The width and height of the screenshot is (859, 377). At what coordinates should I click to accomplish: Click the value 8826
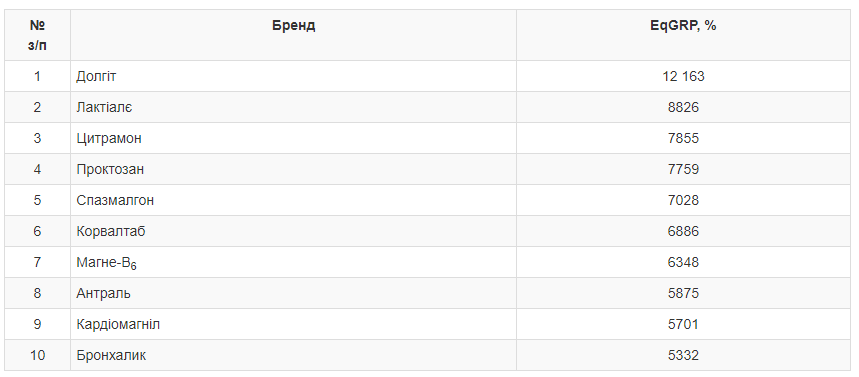coord(683,107)
